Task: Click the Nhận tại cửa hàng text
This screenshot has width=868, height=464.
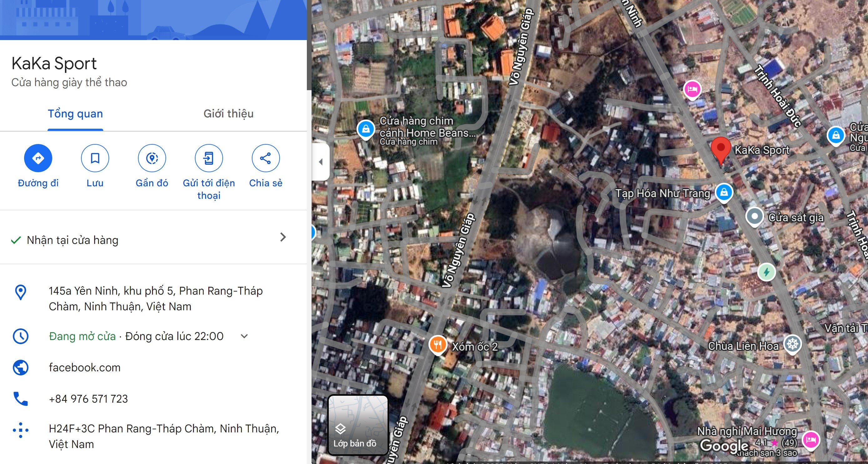Action: [x=73, y=240]
